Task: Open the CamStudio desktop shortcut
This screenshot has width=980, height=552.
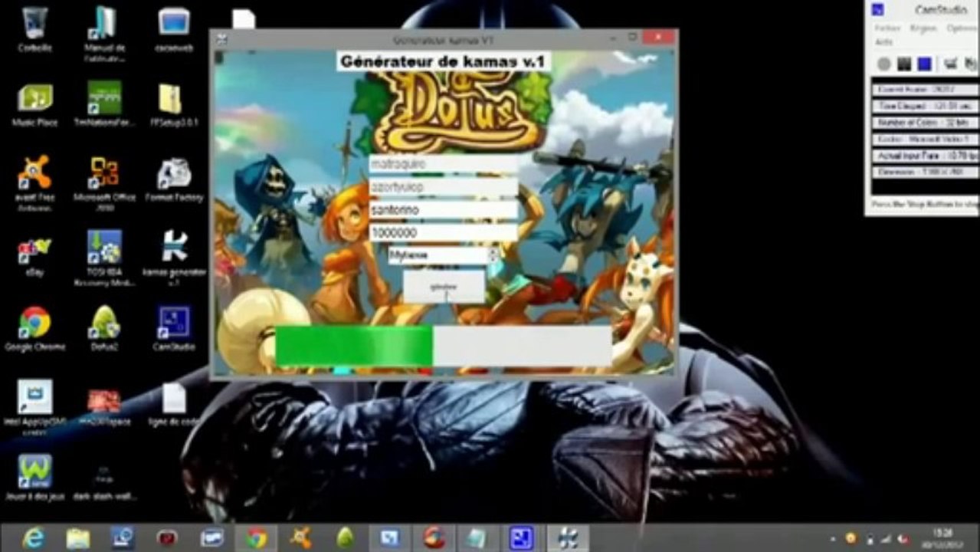Action: click(174, 330)
